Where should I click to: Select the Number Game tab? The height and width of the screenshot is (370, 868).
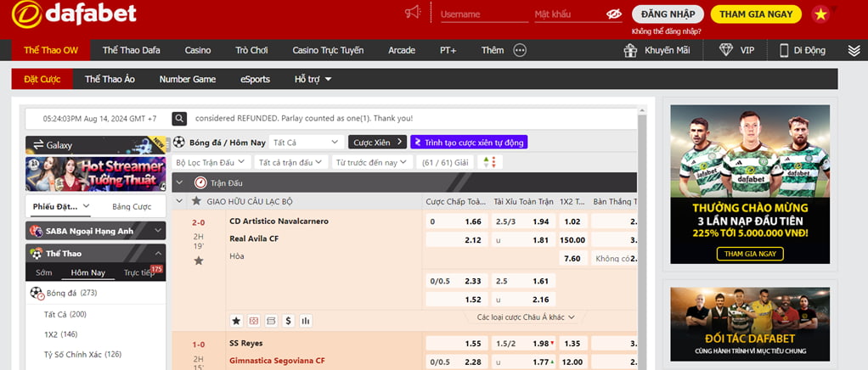(x=187, y=79)
